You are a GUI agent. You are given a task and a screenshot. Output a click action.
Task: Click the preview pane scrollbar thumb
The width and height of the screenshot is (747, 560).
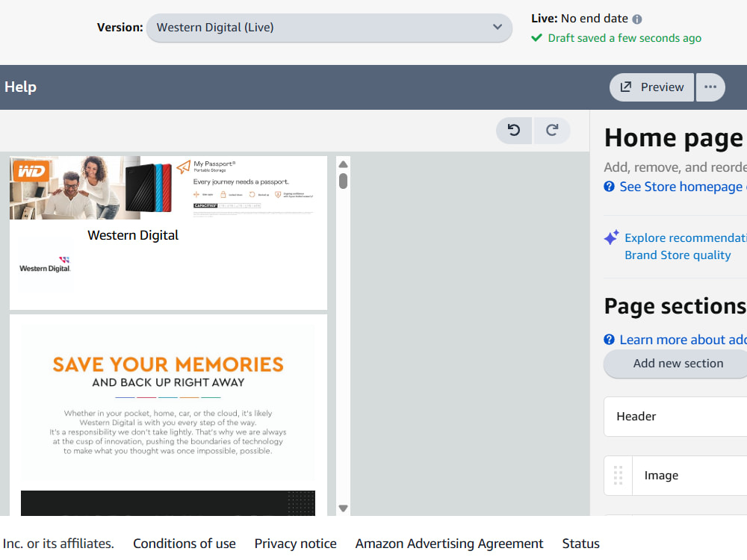click(x=343, y=181)
